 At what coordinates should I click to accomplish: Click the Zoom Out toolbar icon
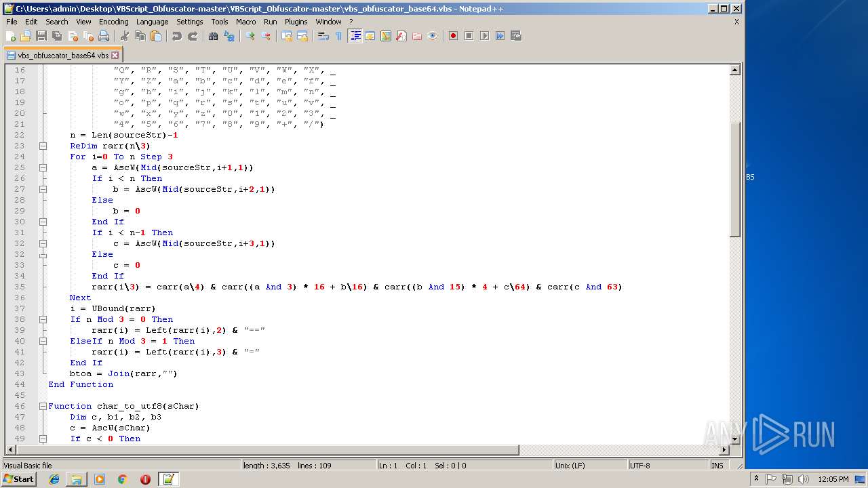pyautogui.click(x=266, y=36)
